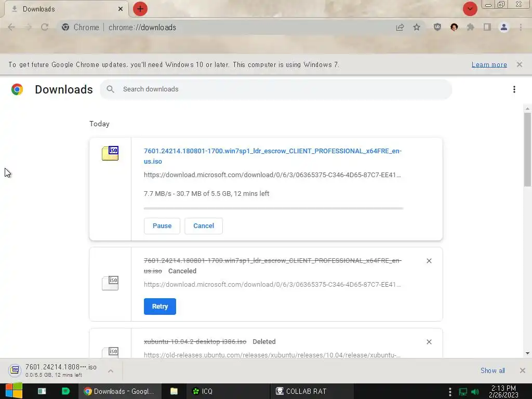Open Chrome's three-dot main menu
This screenshot has width=532, height=399.
tap(521, 27)
